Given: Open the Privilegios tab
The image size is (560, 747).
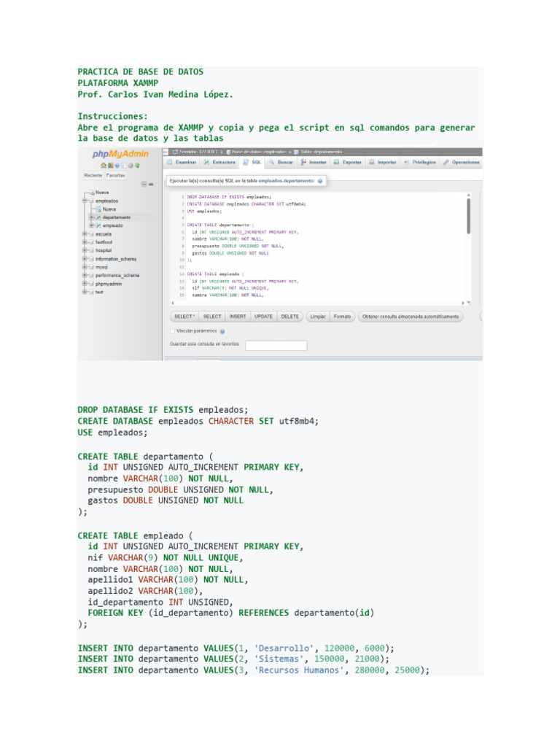Looking at the screenshot, I should coord(420,163).
